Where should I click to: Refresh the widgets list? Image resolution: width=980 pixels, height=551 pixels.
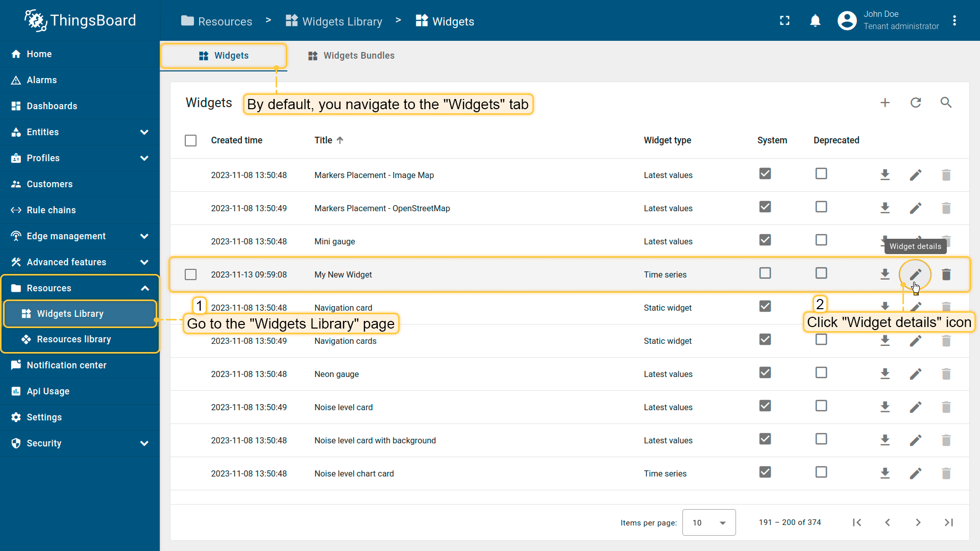point(916,103)
